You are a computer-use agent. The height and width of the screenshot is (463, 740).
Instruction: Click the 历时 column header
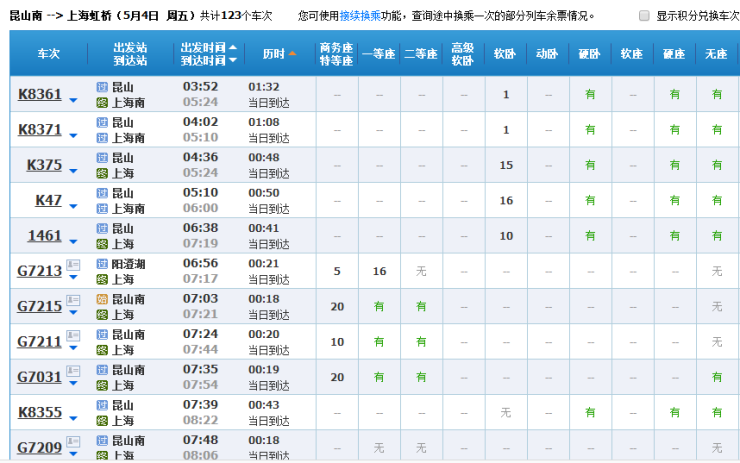pos(274,54)
